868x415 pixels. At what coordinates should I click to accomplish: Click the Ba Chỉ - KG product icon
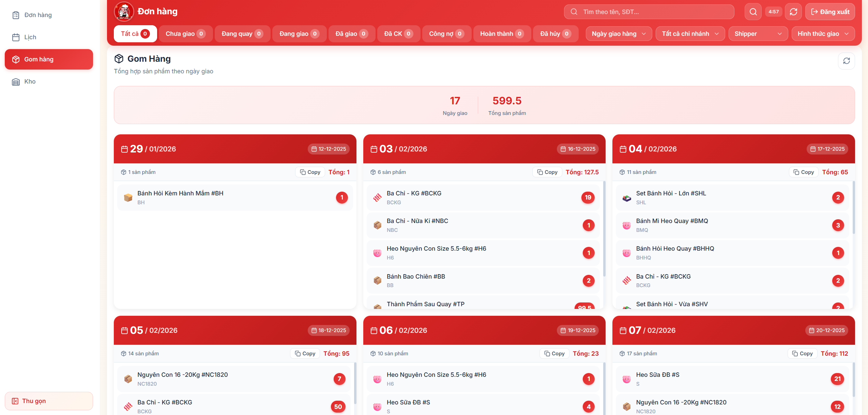tap(377, 197)
